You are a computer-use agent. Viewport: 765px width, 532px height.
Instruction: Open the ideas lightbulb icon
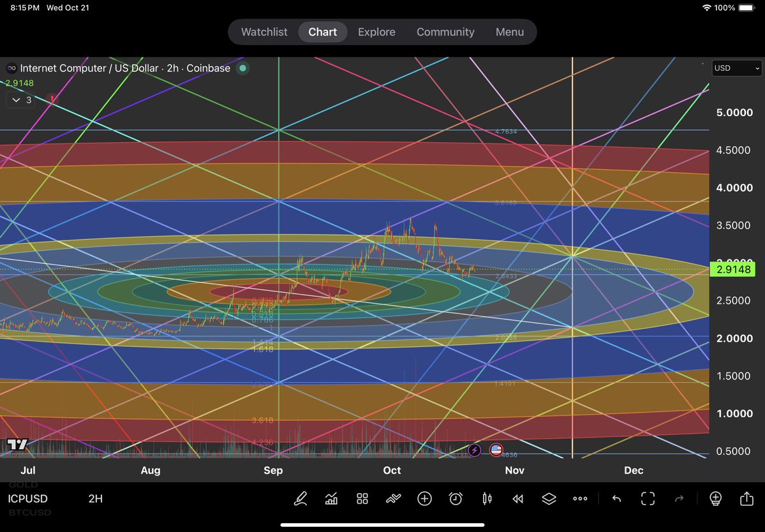click(715, 498)
